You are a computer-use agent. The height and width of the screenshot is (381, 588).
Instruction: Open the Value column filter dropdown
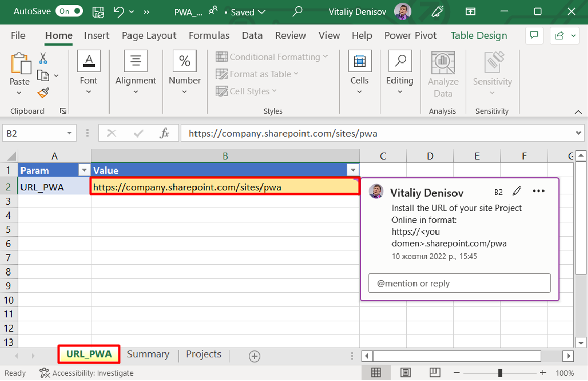[353, 170]
